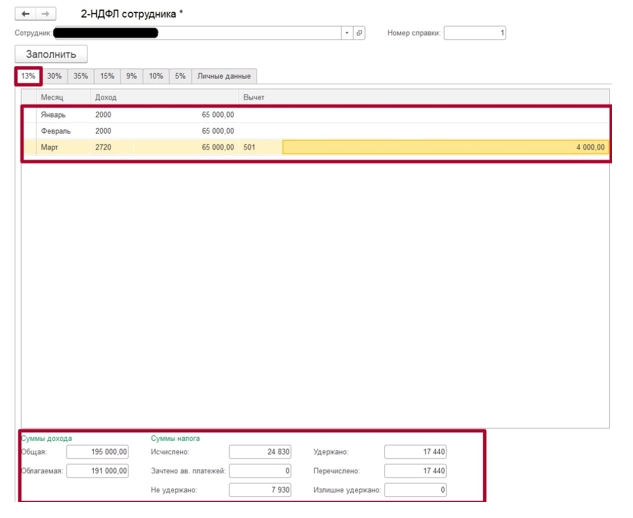Select 65 000,00 amount in Февраль row
This screenshot has height=518, width=633.
(x=187, y=131)
